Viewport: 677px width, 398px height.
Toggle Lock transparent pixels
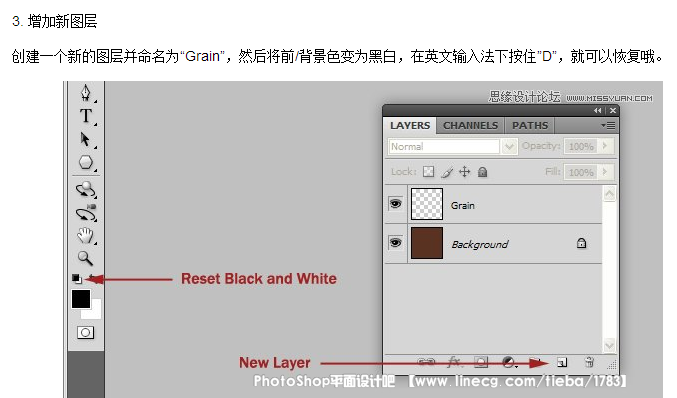(x=428, y=172)
